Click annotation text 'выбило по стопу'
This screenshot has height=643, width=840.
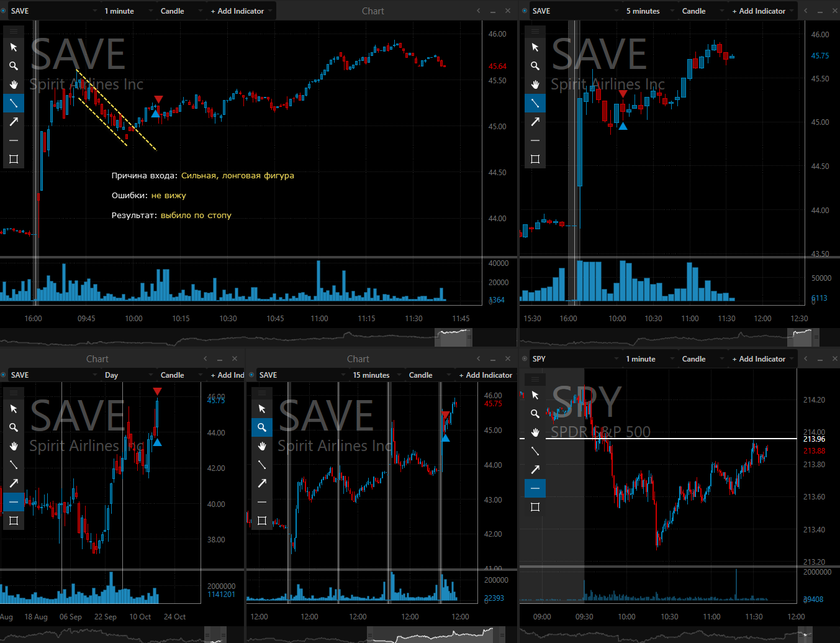coord(196,216)
